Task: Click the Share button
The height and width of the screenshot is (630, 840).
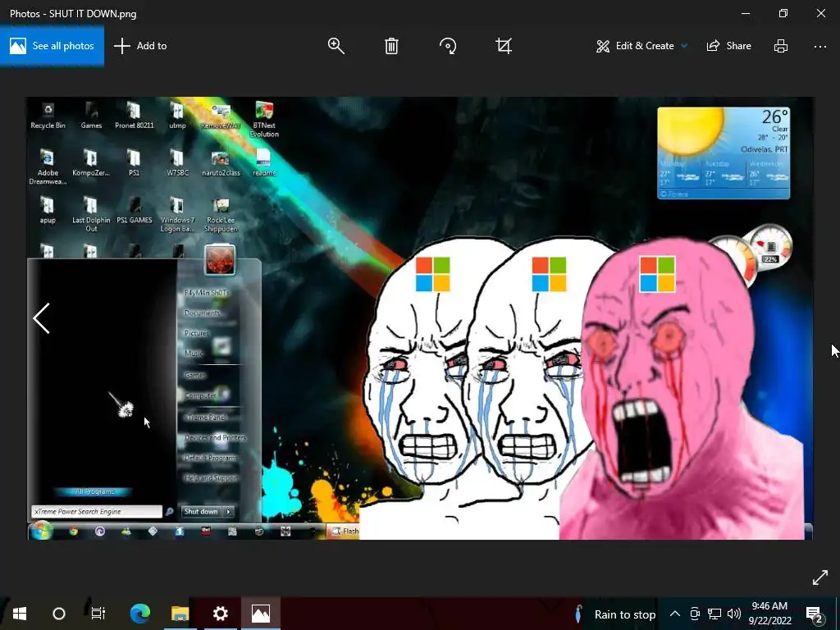Action: click(x=729, y=46)
